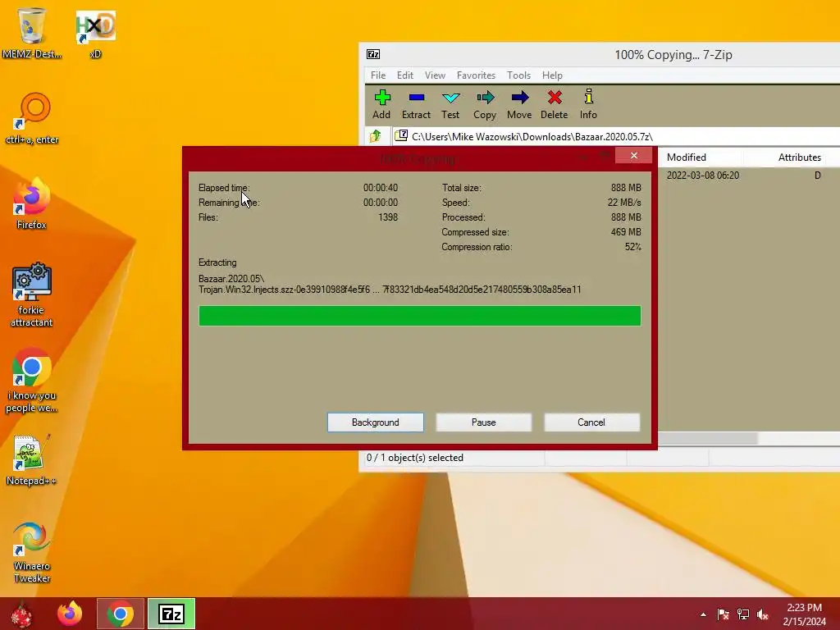
Task: Sort by the Modified column header
Action: [701, 157]
